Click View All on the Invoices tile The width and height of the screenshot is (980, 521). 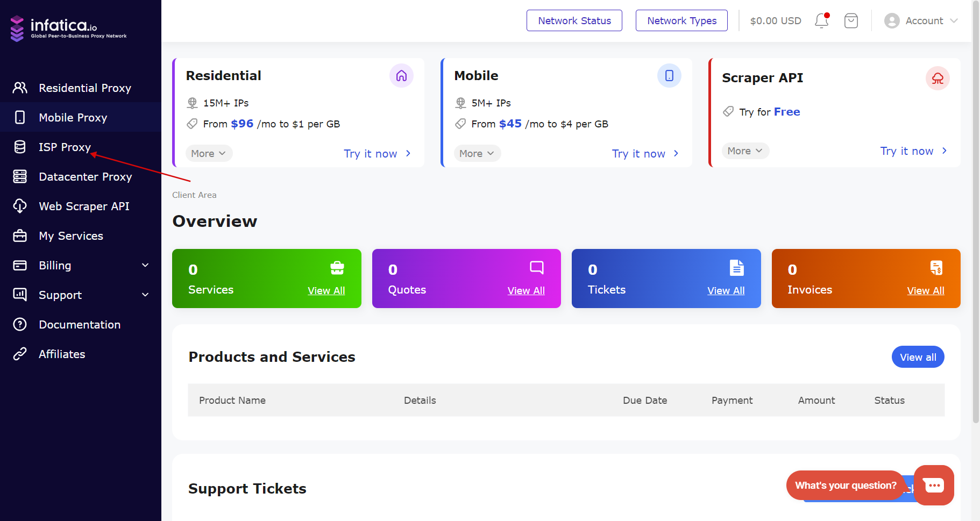pos(926,290)
